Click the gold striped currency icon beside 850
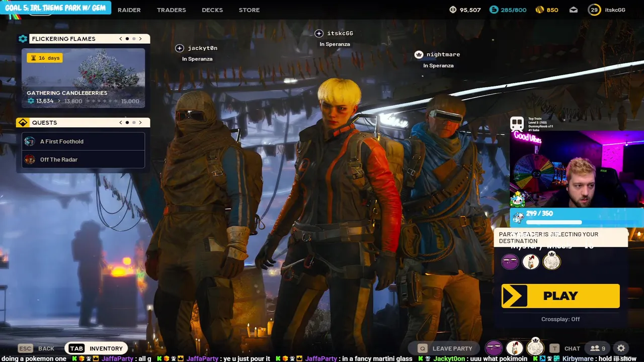The height and width of the screenshot is (362, 644). click(539, 10)
